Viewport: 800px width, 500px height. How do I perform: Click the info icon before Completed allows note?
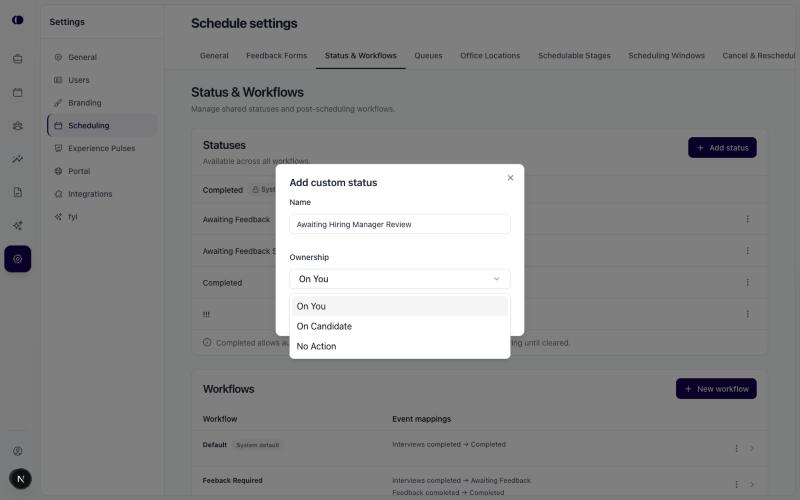point(207,342)
